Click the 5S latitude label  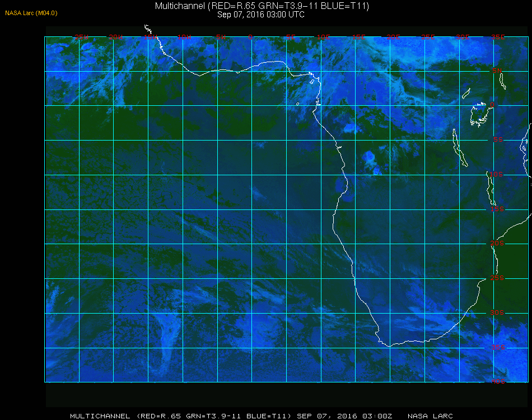498,140
